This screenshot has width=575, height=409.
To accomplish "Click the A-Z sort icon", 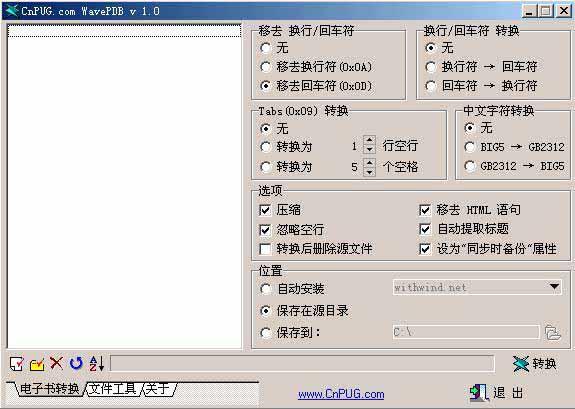I will tap(96, 363).
